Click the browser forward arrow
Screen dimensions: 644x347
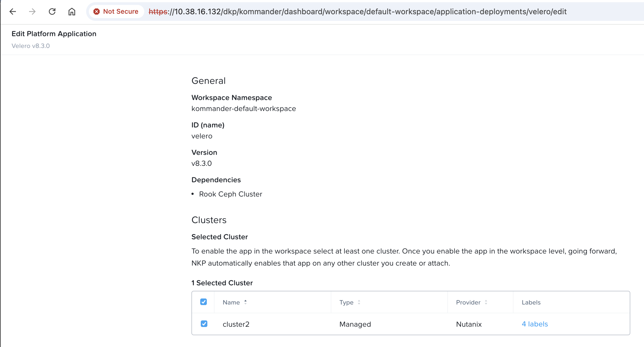32,12
